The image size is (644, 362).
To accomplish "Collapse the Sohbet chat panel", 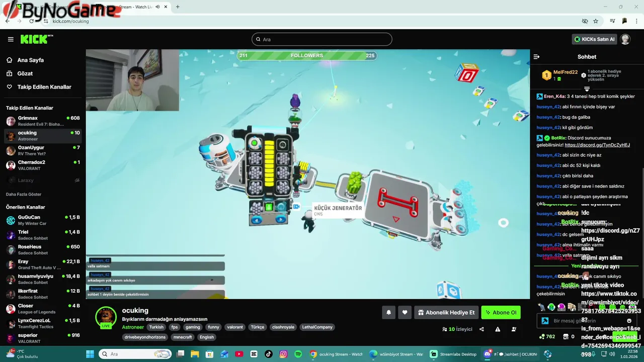I will pyautogui.click(x=536, y=57).
